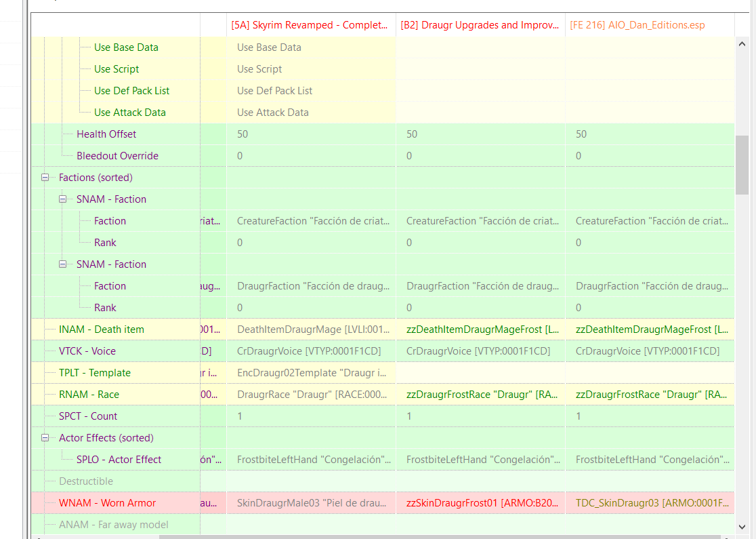
Task: Select the [5A] Skyrim Revamped column header
Action: click(x=311, y=25)
